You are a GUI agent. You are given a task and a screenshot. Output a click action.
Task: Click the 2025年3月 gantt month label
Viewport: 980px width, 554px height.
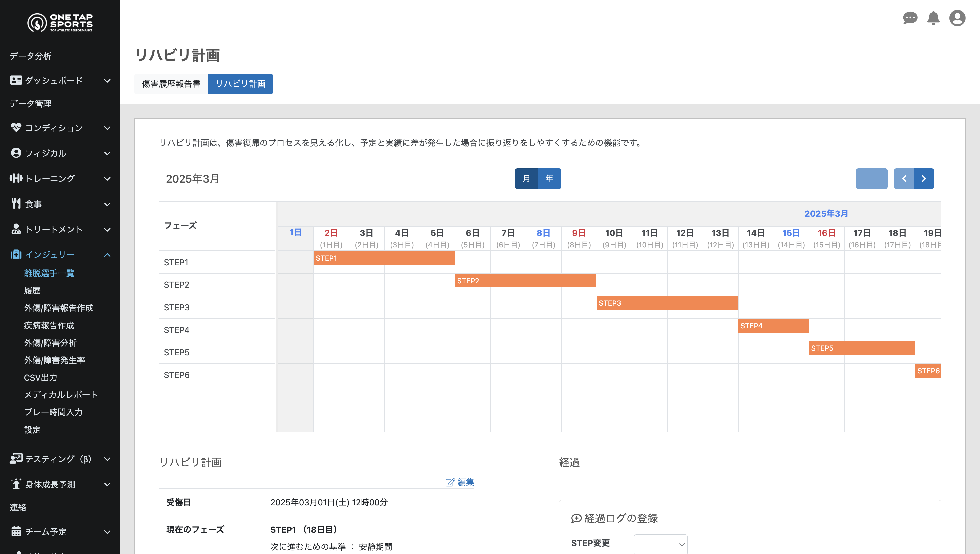[826, 213]
